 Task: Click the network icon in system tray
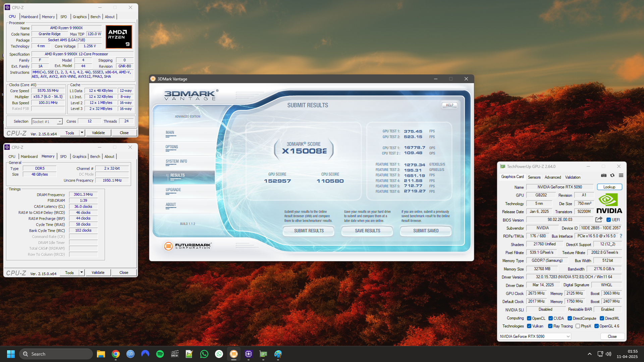click(x=600, y=354)
